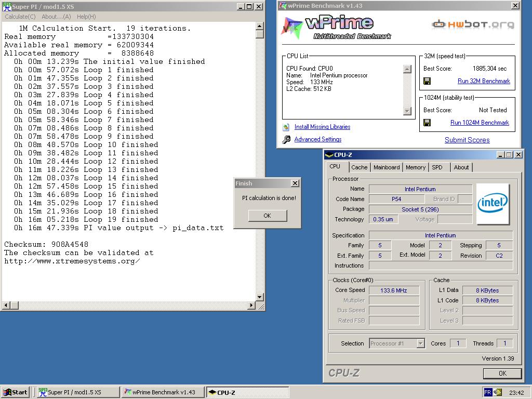
Task: Click the 'Loop 19 finished' line
Action: (x=86, y=220)
